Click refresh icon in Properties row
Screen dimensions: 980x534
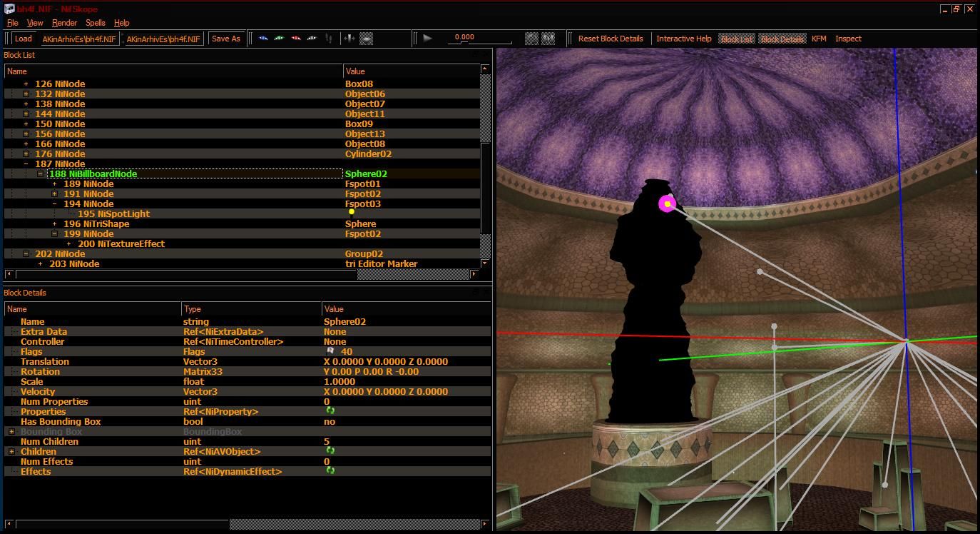330,411
